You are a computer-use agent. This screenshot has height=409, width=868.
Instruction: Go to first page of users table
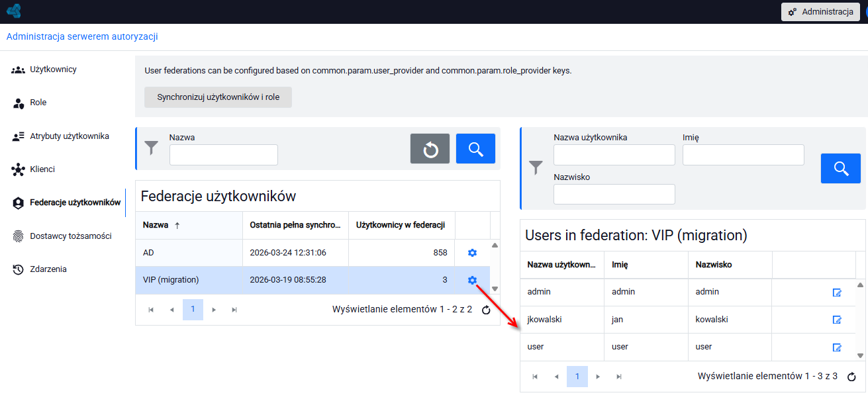coord(535,377)
